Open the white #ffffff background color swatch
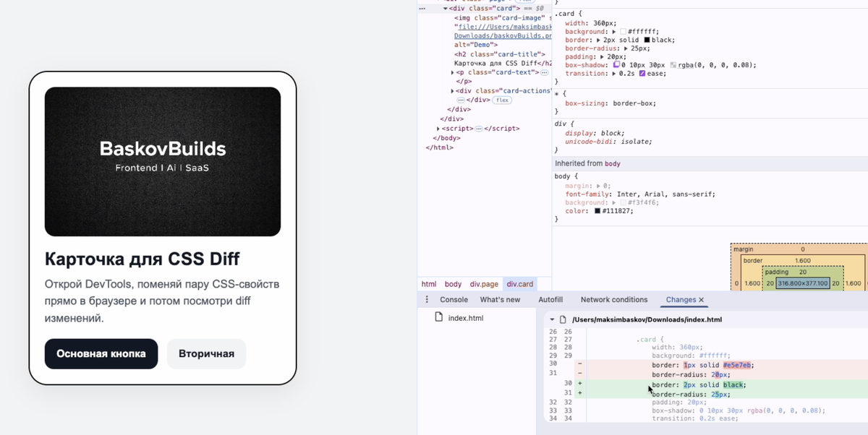The image size is (868, 435). 624,32
